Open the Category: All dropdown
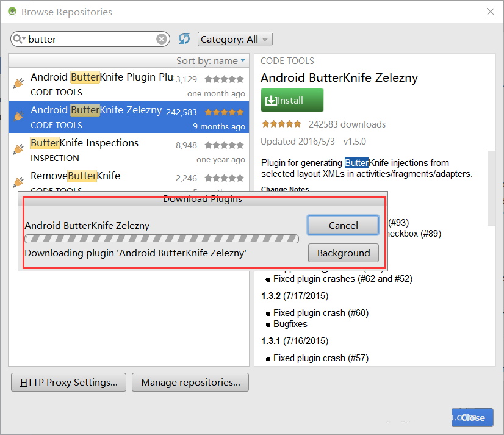The height and width of the screenshot is (435, 504). [235, 40]
